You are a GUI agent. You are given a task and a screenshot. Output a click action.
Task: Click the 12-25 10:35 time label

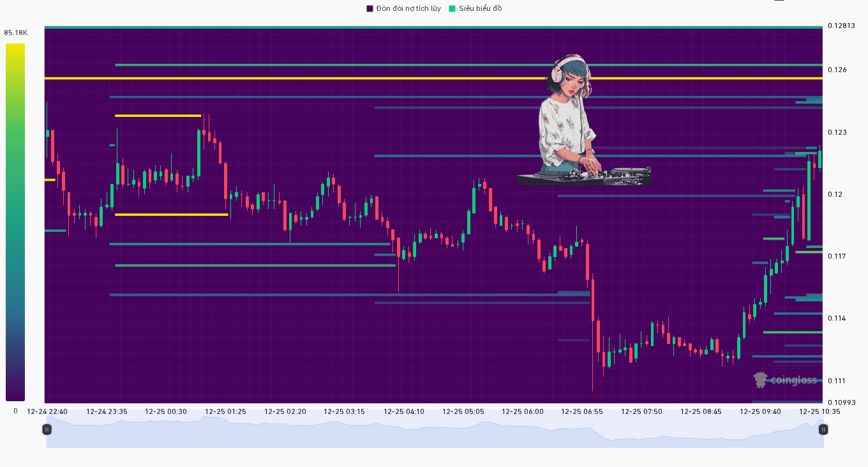click(x=819, y=411)
